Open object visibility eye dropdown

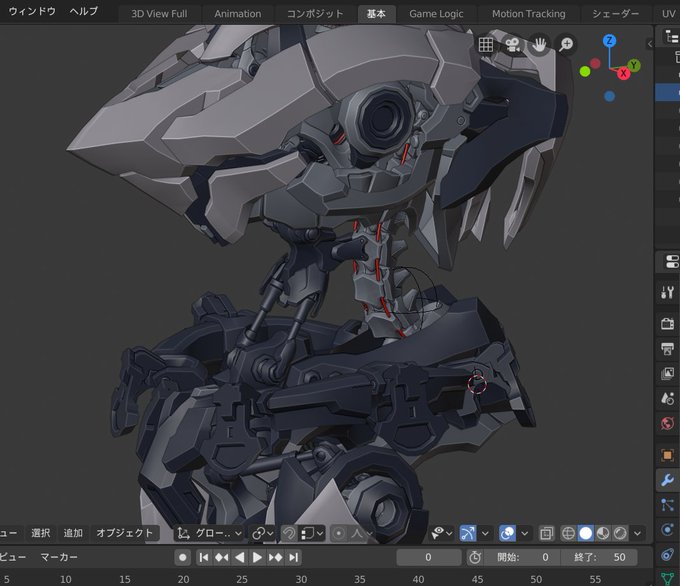pyautogui.click(x=442, y=533)
